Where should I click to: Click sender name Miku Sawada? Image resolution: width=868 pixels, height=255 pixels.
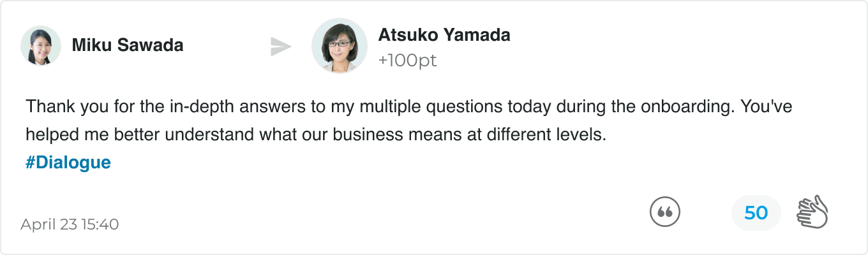(x=128, y=46)
